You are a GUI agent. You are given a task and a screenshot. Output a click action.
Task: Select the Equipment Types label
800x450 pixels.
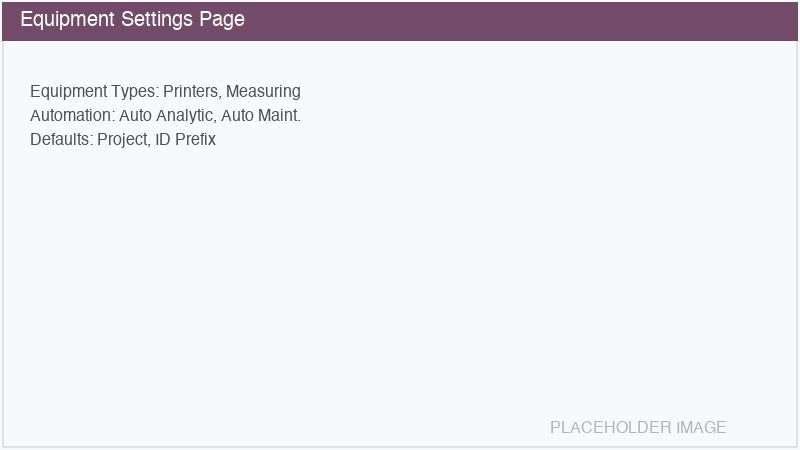click(94, 92)
